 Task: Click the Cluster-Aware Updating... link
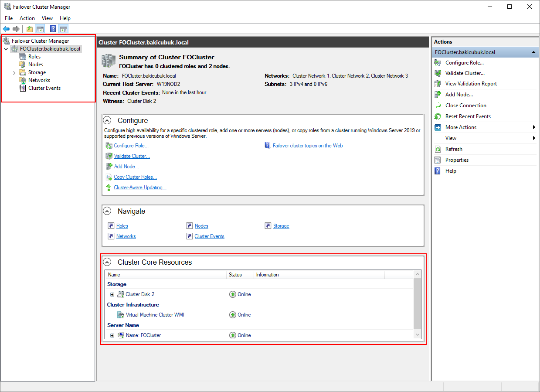click(x=140, y=187)
